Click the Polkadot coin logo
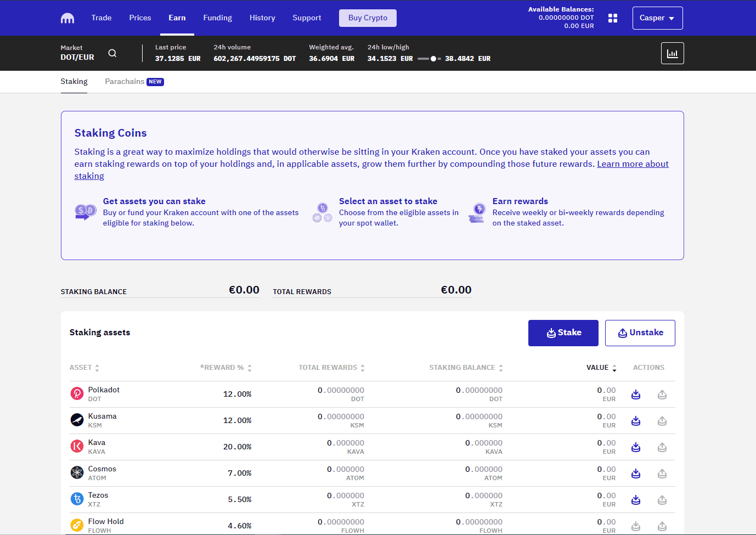756x535 pixels. coord(77,393)
